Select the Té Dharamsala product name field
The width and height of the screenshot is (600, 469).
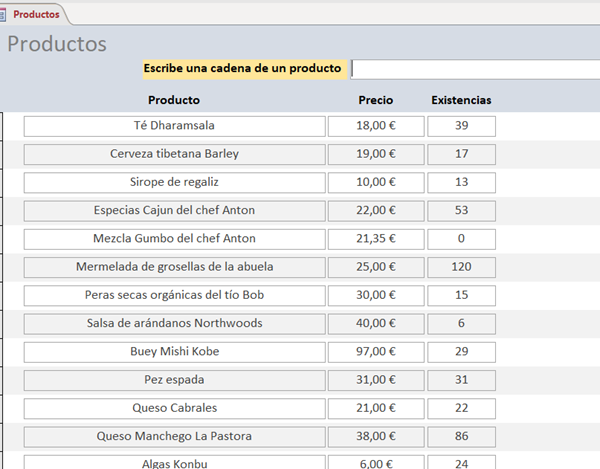[174, 126]
